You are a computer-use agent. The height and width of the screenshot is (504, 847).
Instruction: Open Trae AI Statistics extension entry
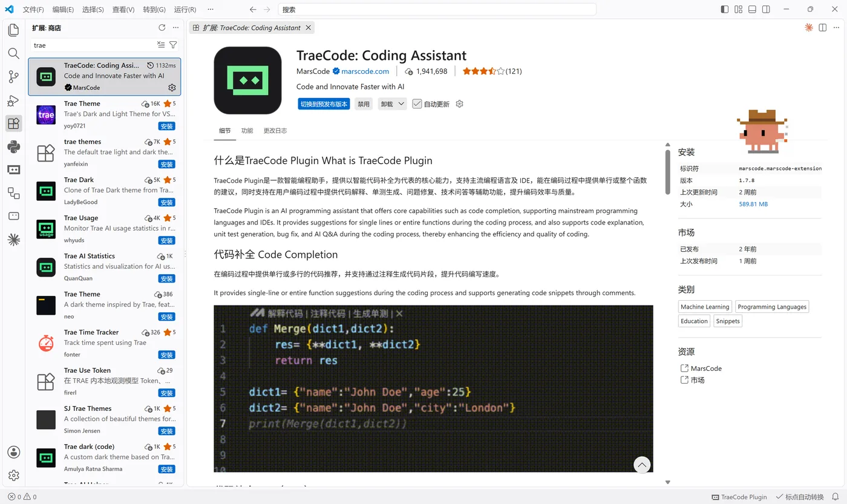pyautogui.click(x=105, y=266)
